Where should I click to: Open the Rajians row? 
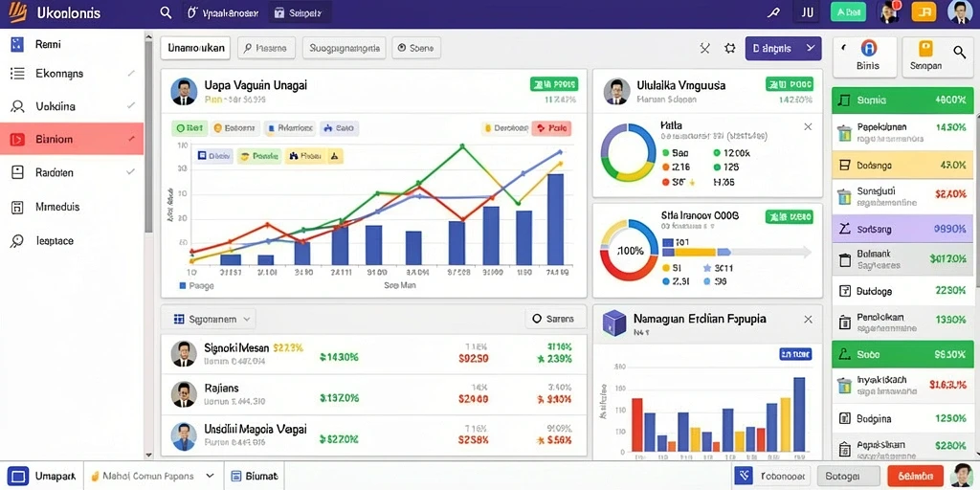click(374, 393)
